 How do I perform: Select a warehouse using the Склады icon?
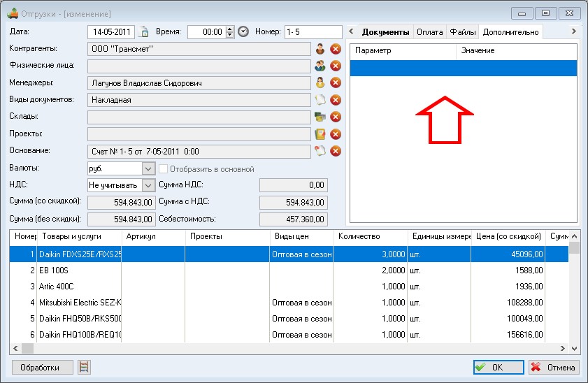point(320,117)
